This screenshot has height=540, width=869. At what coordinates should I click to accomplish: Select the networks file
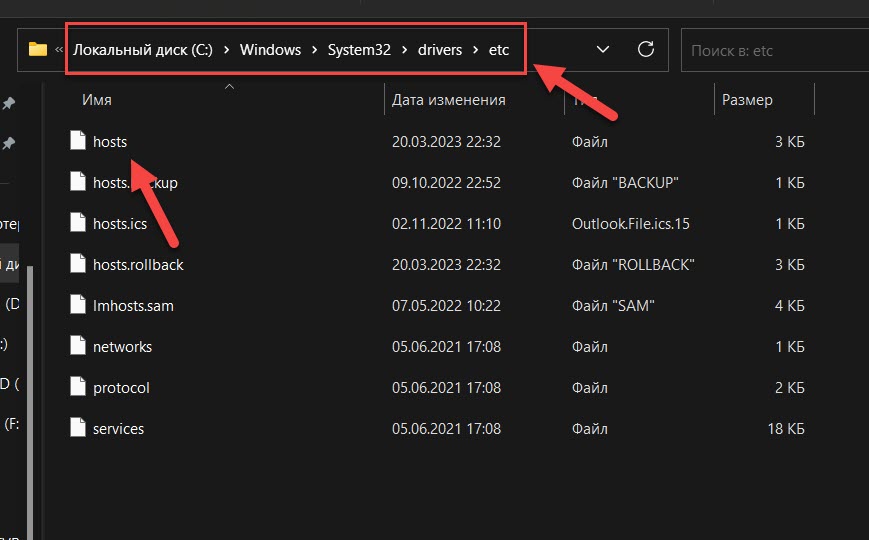(122, 347)
